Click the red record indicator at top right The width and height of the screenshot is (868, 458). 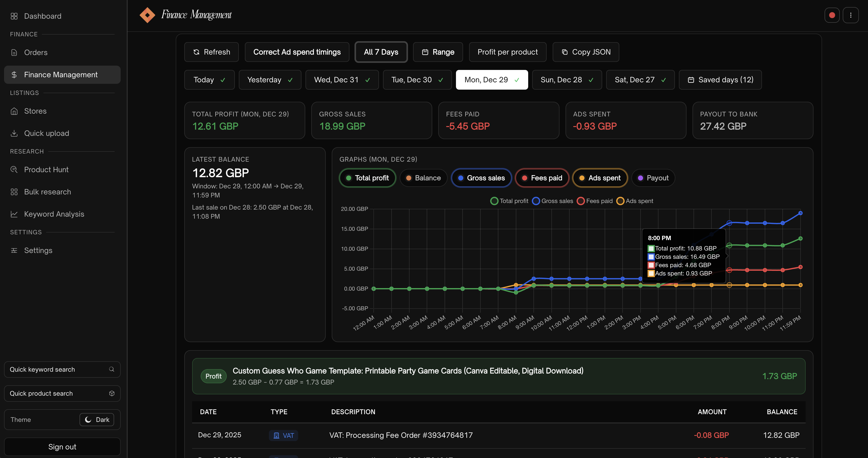(x=832, y=15)
